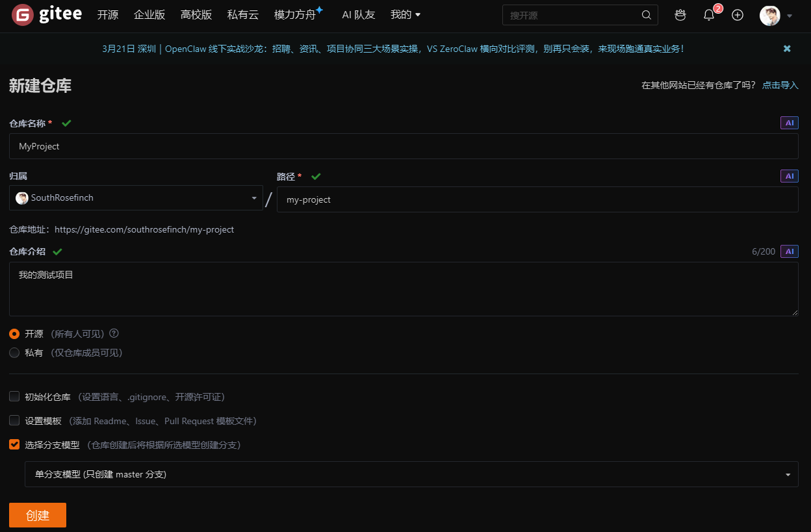Screen dimensions: 811x532
Task: Open AI 队友 in top navigation
Action: click(x=359, y=15)
